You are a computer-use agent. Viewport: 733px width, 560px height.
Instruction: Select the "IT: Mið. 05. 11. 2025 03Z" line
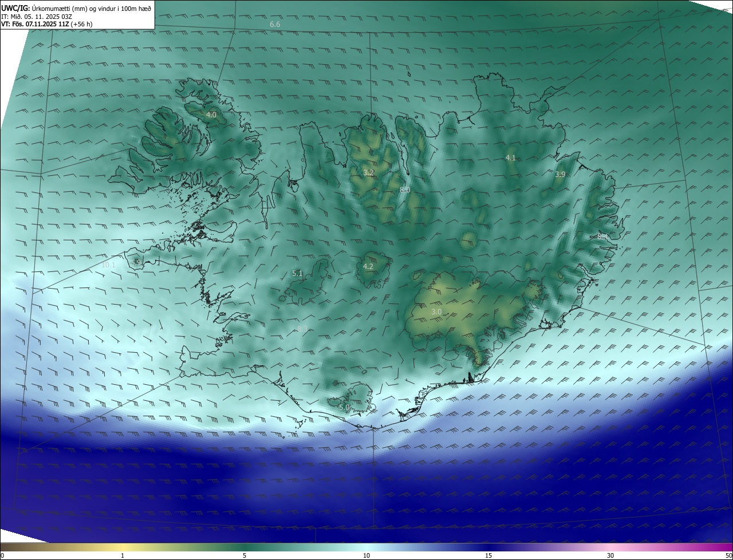point(37,16)
